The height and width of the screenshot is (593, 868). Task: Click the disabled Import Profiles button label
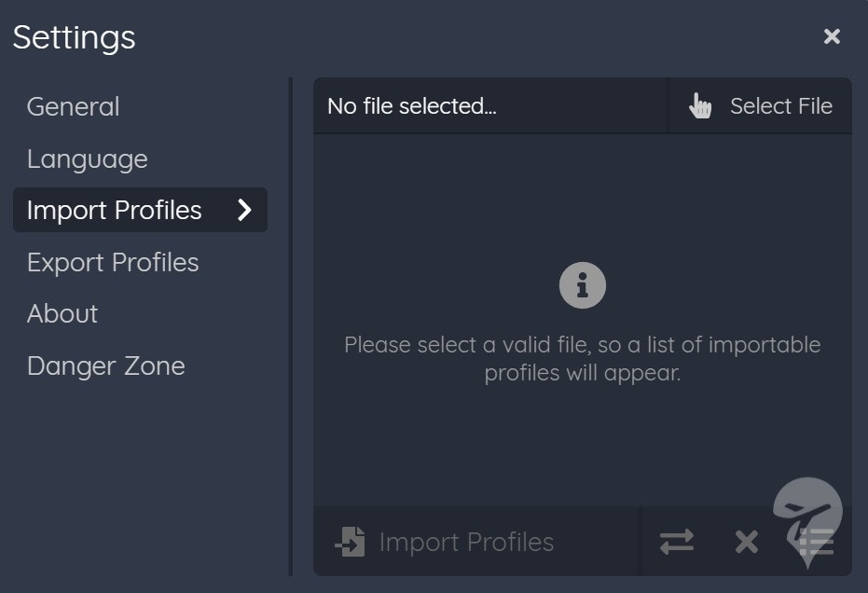466,542
